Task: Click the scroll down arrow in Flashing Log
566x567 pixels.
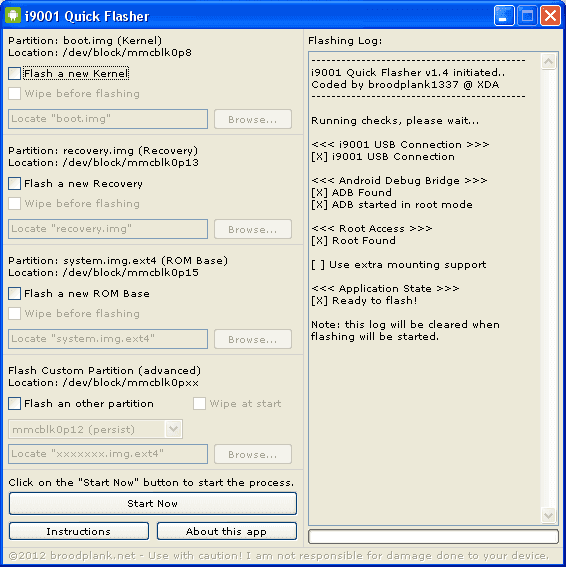Action: click(x=548, y=515)
